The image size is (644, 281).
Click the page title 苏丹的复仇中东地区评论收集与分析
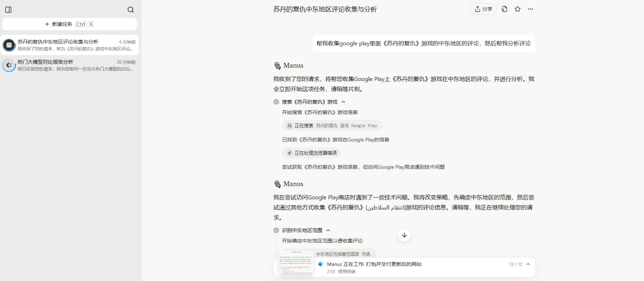325,10
